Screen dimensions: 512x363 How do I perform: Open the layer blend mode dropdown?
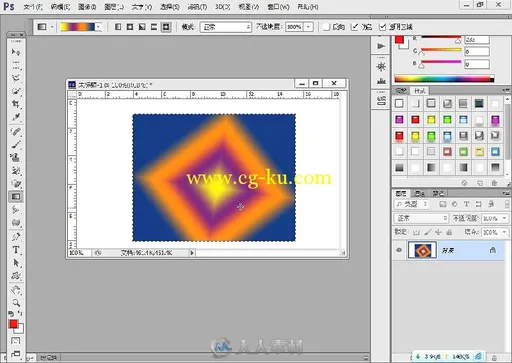tap(421, 218)
